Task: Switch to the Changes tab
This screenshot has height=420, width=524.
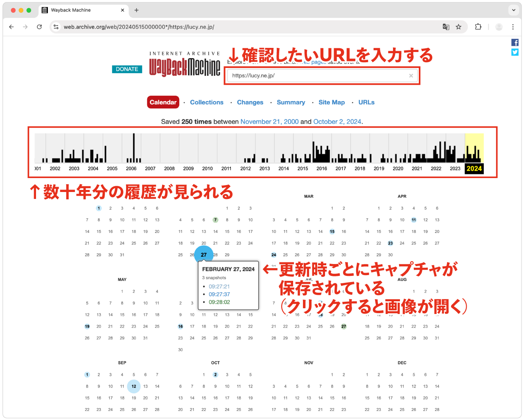Action: 250,102
